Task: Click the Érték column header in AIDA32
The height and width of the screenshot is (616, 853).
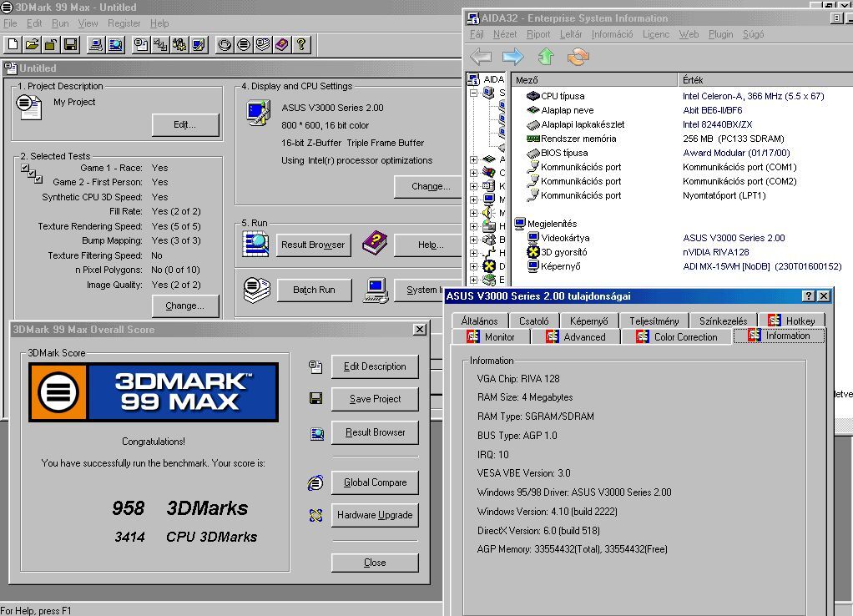Action: point(765,80)
